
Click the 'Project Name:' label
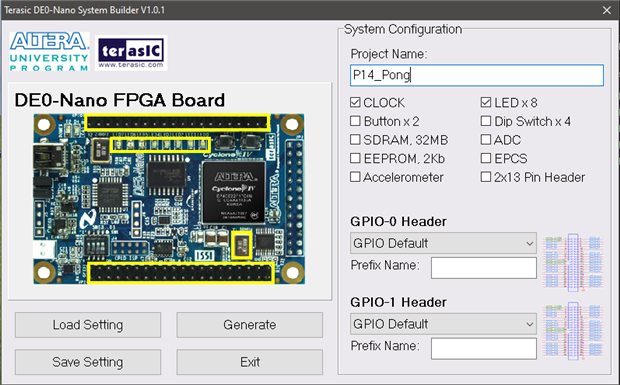tap(389, 54)
